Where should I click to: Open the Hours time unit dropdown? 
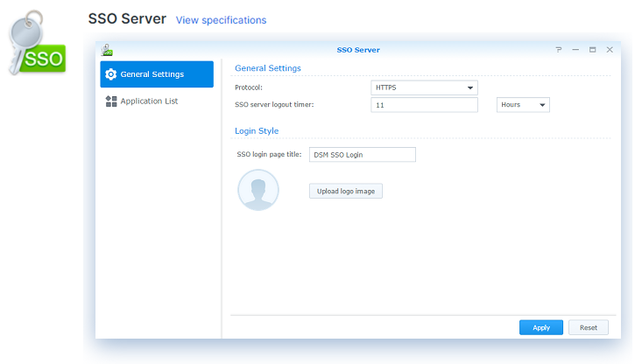523,105
